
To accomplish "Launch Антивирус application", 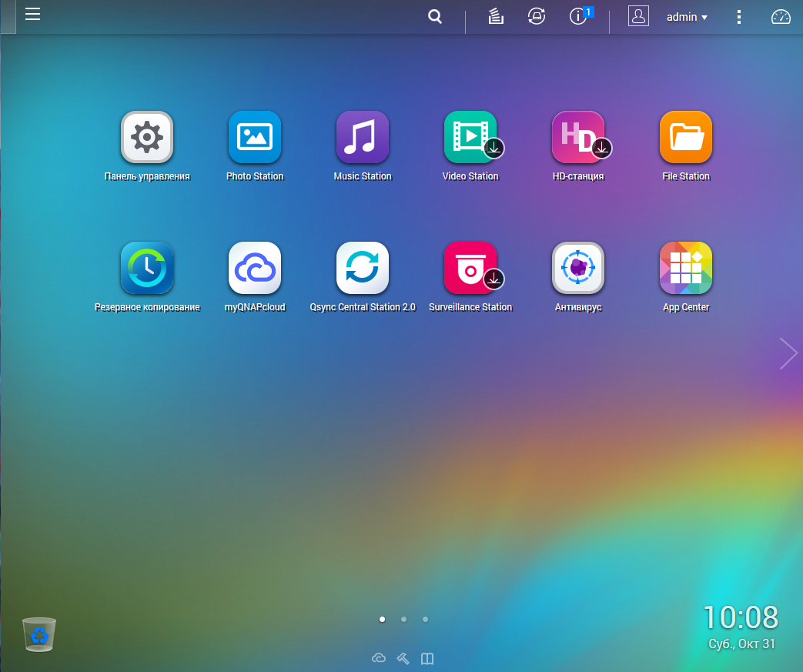I will click(578, 269).
